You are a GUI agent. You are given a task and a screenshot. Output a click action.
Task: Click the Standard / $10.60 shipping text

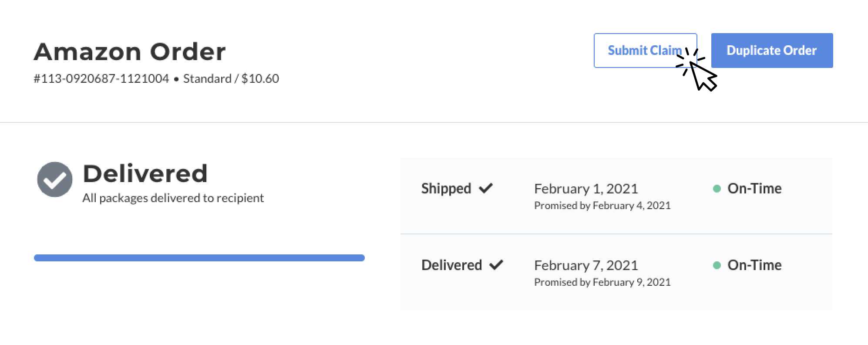pos(231,78)
